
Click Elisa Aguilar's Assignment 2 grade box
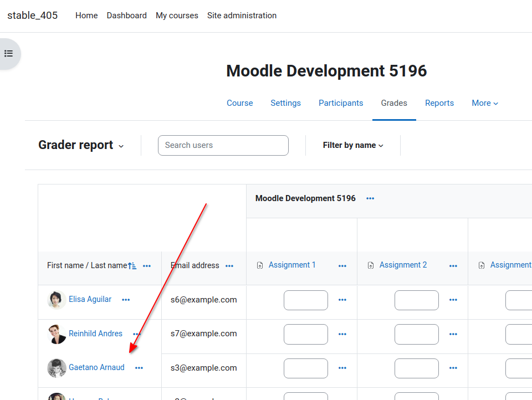coord(417,300)
